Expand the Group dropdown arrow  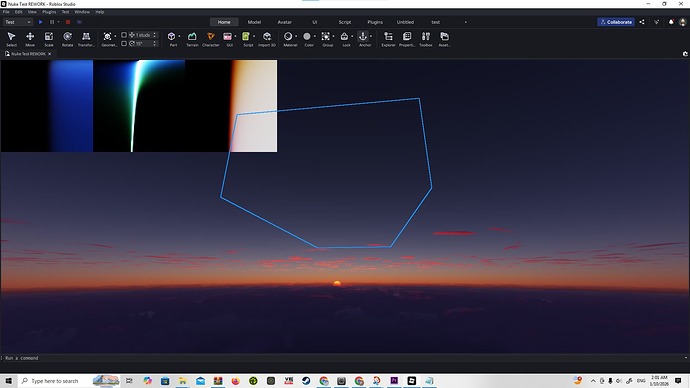coord(333,36)
